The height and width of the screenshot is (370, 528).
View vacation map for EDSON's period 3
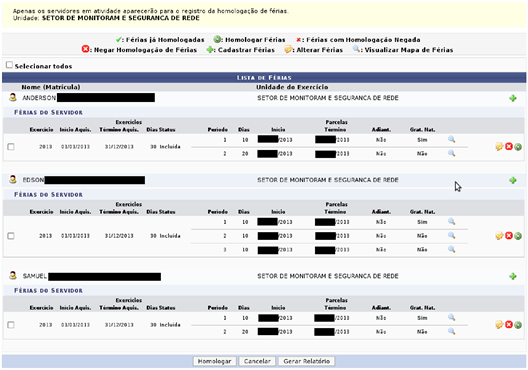point(452,249)
